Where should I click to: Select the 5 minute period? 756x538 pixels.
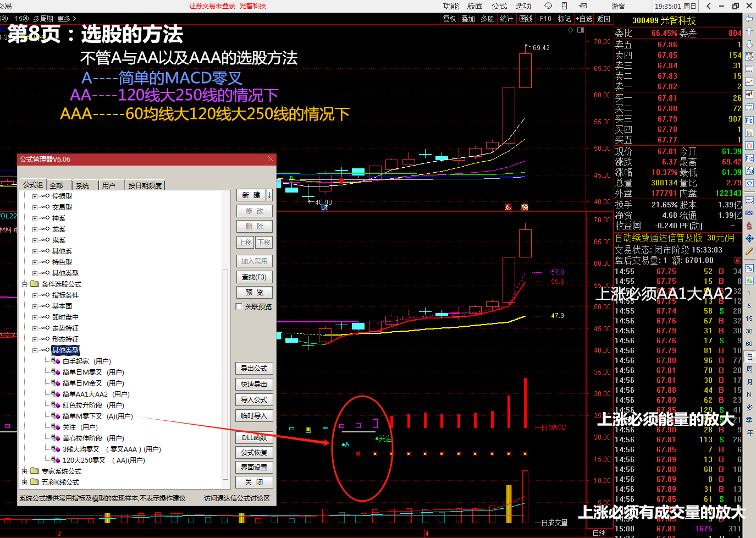(749, 306)
